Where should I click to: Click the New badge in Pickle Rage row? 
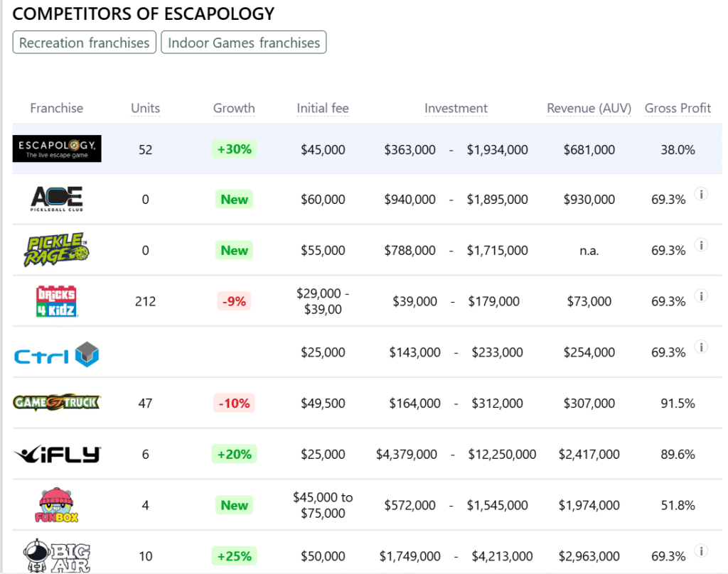[234, 251]
